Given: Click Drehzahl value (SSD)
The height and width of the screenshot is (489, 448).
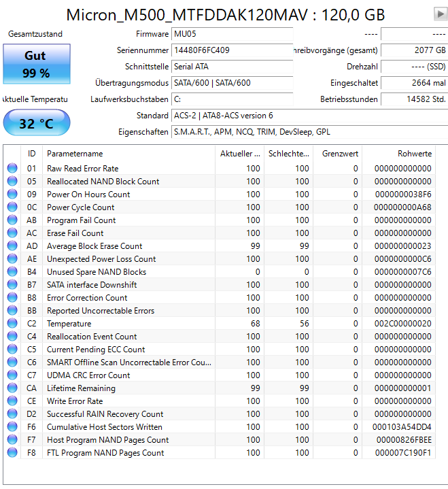Looking at the screenshot, I should tap(414, 67).
